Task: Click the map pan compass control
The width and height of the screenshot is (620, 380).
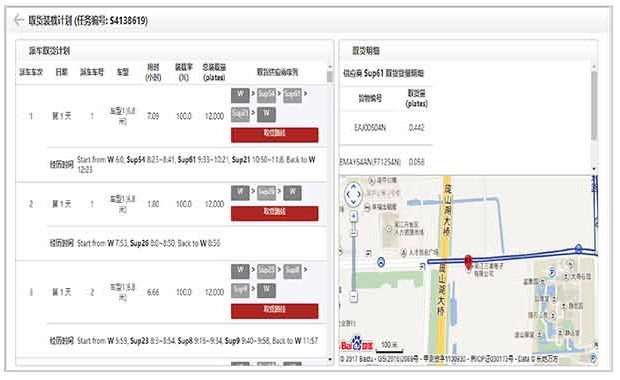Action: tap(353, 194)
